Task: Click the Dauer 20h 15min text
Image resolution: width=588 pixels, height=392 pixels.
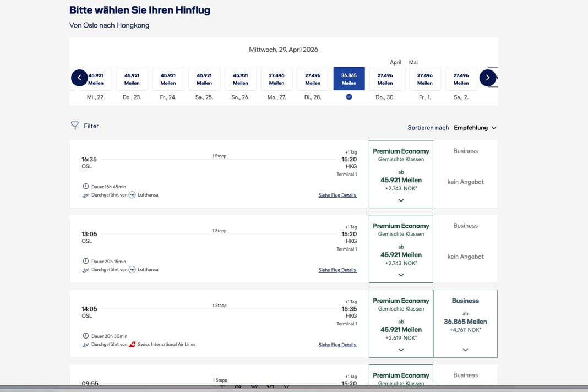Action: [109, 262]
